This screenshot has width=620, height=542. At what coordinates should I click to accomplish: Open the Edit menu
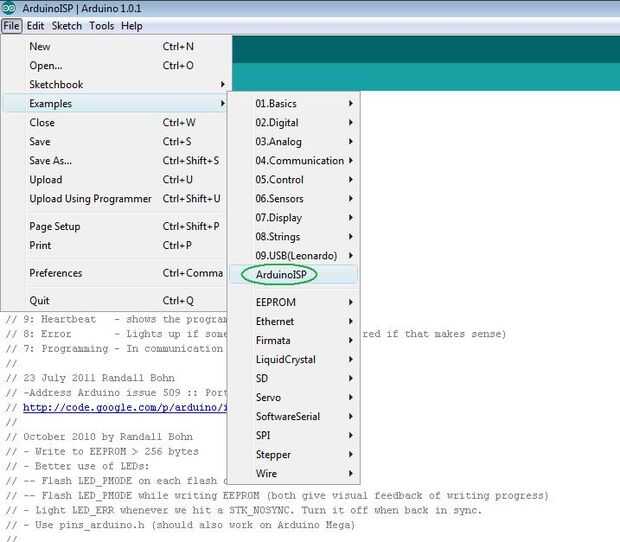click(35, 26)
